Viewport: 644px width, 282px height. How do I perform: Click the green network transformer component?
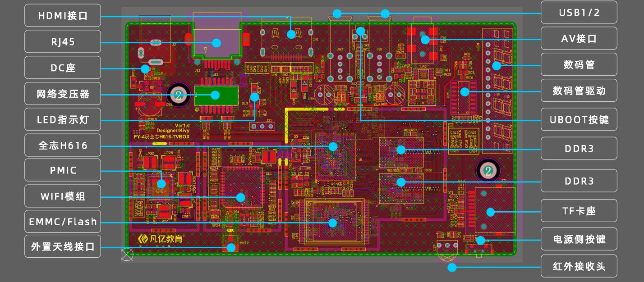[x=216, y=95]
